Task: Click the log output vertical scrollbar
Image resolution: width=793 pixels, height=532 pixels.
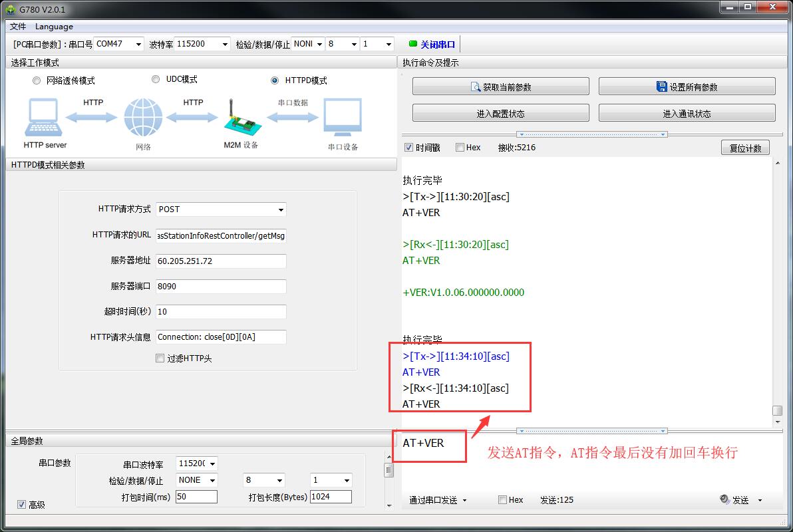Action: point(776,286)
